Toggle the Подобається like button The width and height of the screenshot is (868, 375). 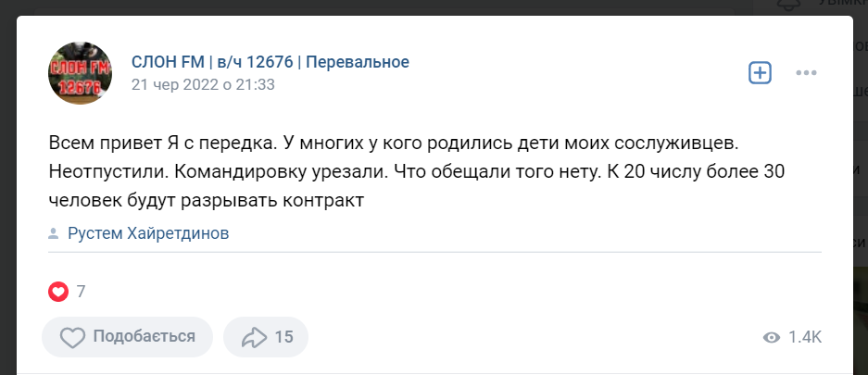click(x=127, y=337)
